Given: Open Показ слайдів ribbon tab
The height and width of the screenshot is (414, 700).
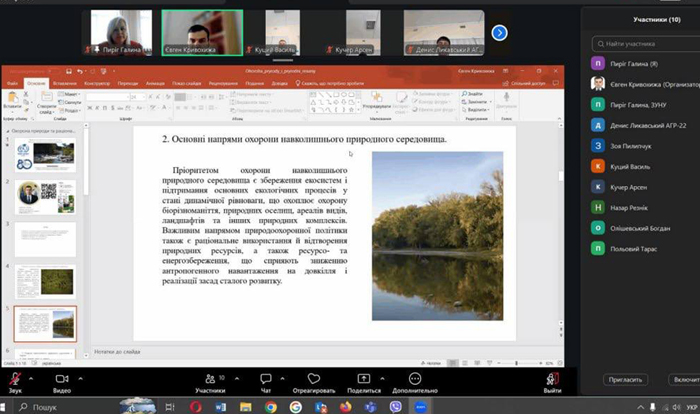Looking at the screenshot, I should tap(187, 84).
